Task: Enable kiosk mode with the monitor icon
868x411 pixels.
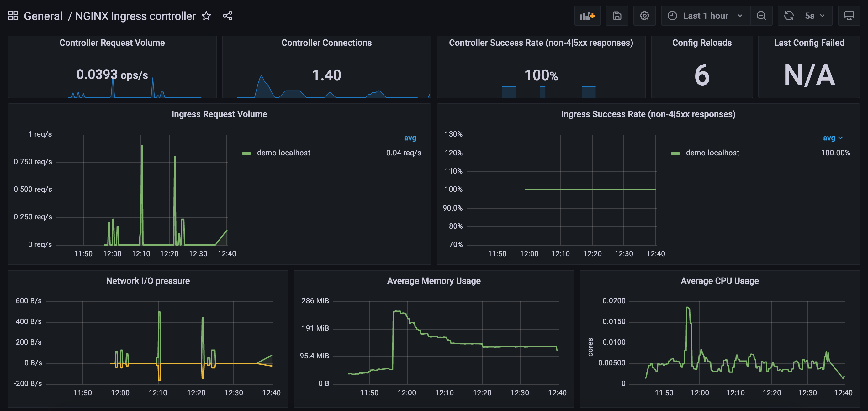Action: [x=849, y=15]
